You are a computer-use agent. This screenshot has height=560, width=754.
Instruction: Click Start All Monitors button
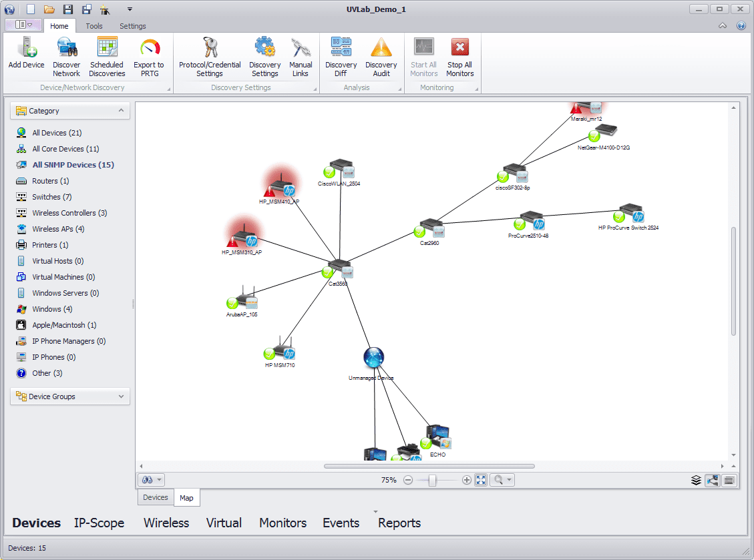click(423, 57)
